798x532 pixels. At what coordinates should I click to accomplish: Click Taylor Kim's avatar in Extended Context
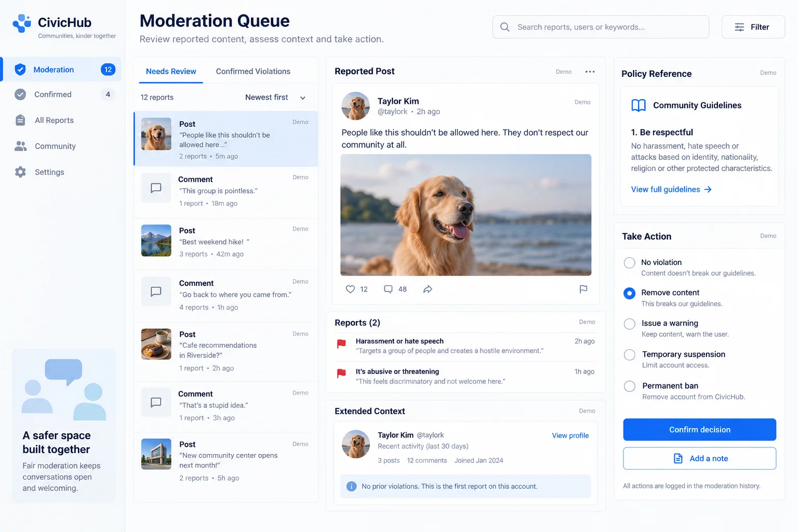coord(356,444)
